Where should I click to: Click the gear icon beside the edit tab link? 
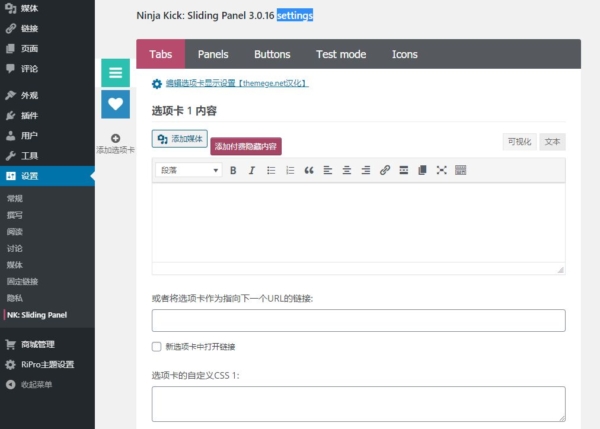[x=157, y=84]
